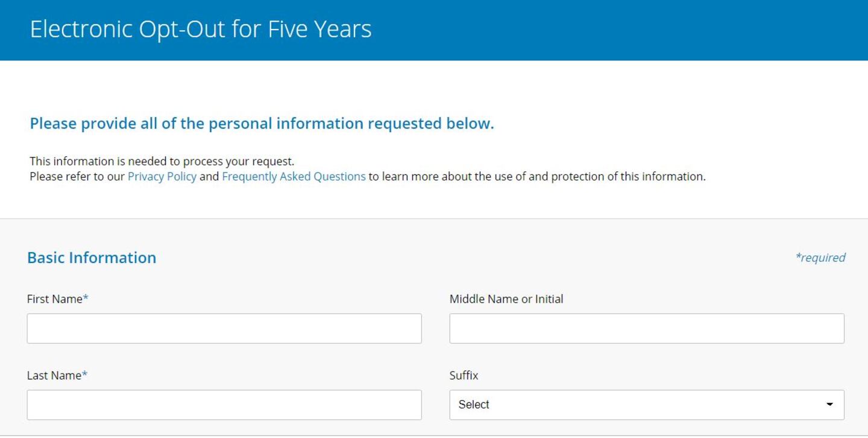
Task: Click the Suffix field label
Action: [464, 375]
